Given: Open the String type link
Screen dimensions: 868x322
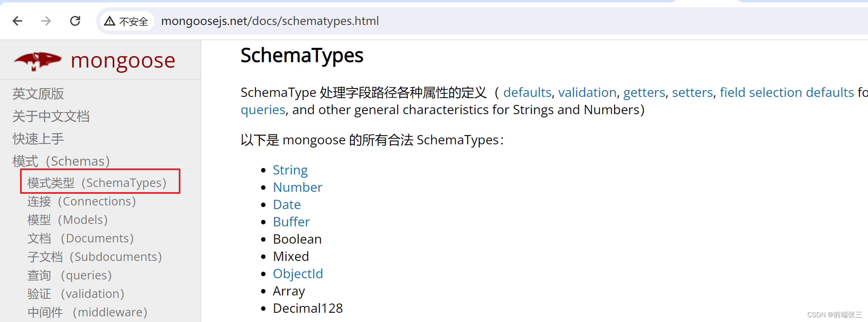Looking at the screenshot, I should point(290,170).
